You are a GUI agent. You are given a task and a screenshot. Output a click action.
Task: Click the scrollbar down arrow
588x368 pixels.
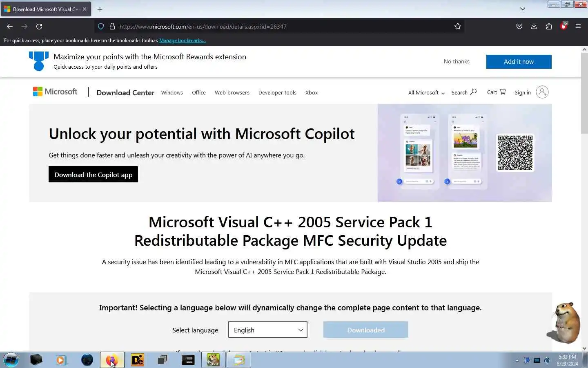[584, 348]
